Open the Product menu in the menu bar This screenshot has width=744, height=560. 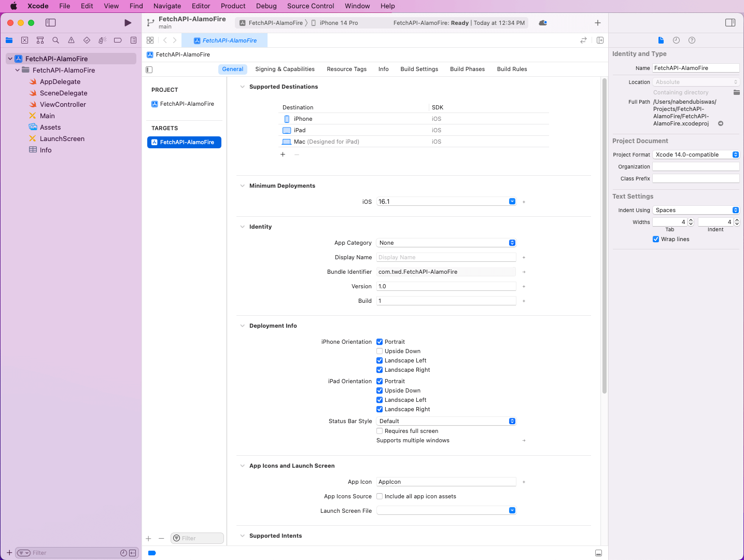233,6
